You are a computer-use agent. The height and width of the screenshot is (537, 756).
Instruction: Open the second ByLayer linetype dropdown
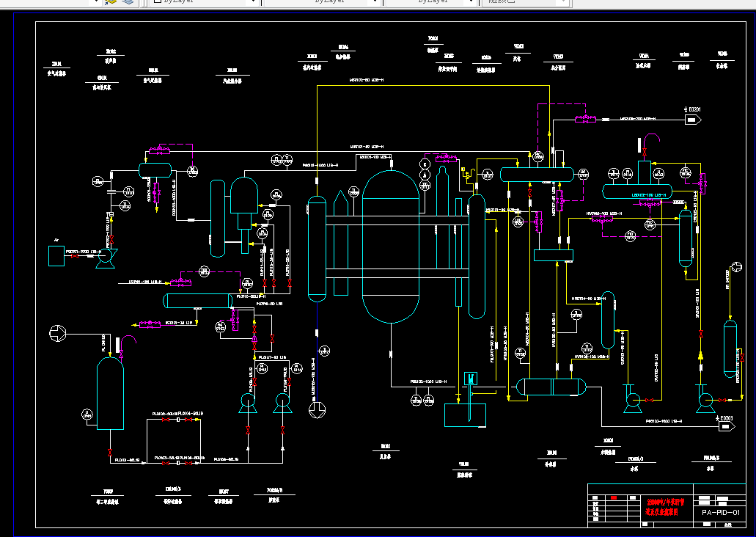pos(322,2)
